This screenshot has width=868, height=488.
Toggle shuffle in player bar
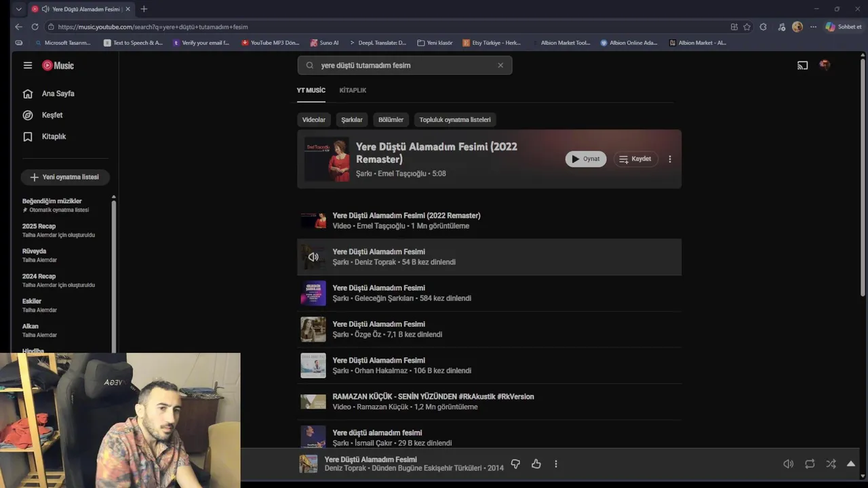pyautogui.click(x=831, y=464)
